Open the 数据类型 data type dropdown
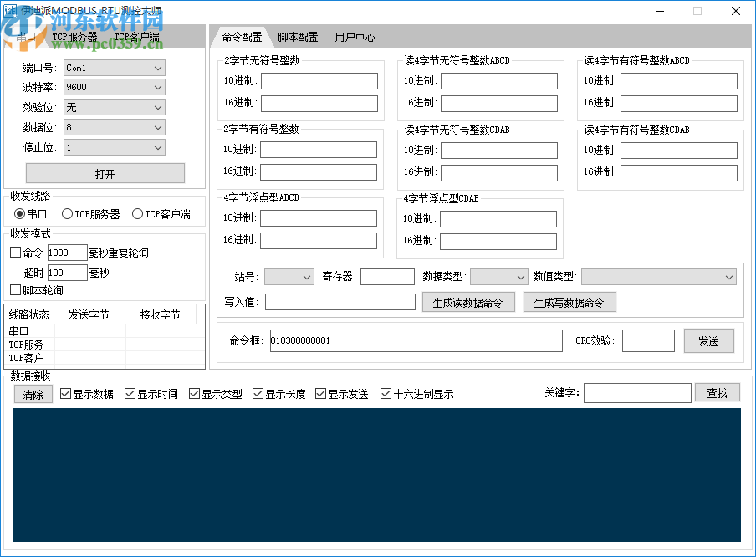Screen dimensions: 756x557 click(498, 276)
